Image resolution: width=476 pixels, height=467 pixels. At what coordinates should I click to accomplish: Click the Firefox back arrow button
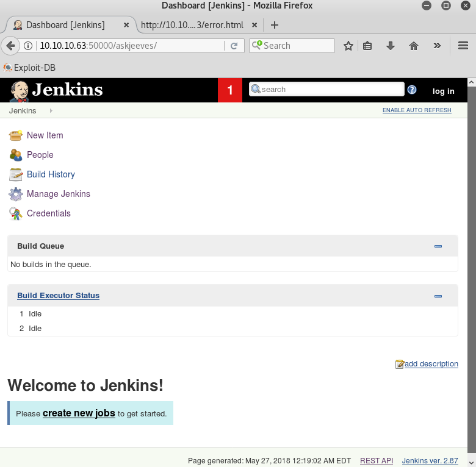pos(10,46)
